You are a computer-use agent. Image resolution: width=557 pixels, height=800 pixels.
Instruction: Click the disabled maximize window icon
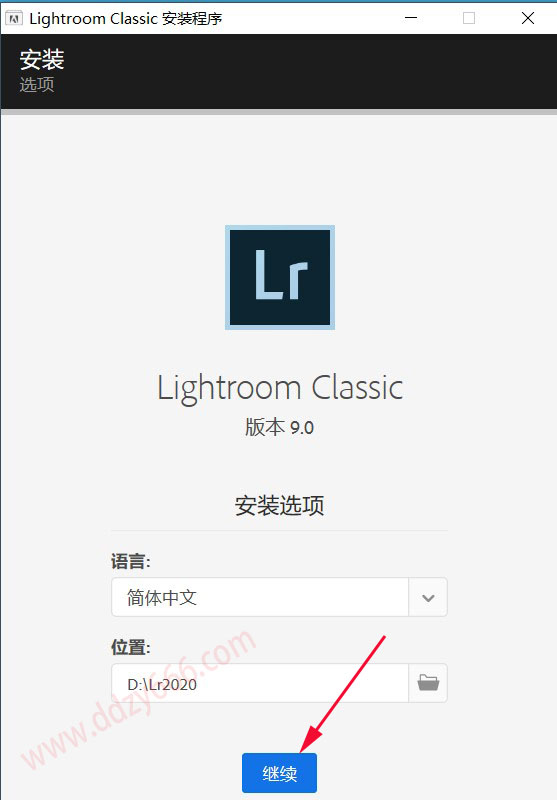[469, 18]
